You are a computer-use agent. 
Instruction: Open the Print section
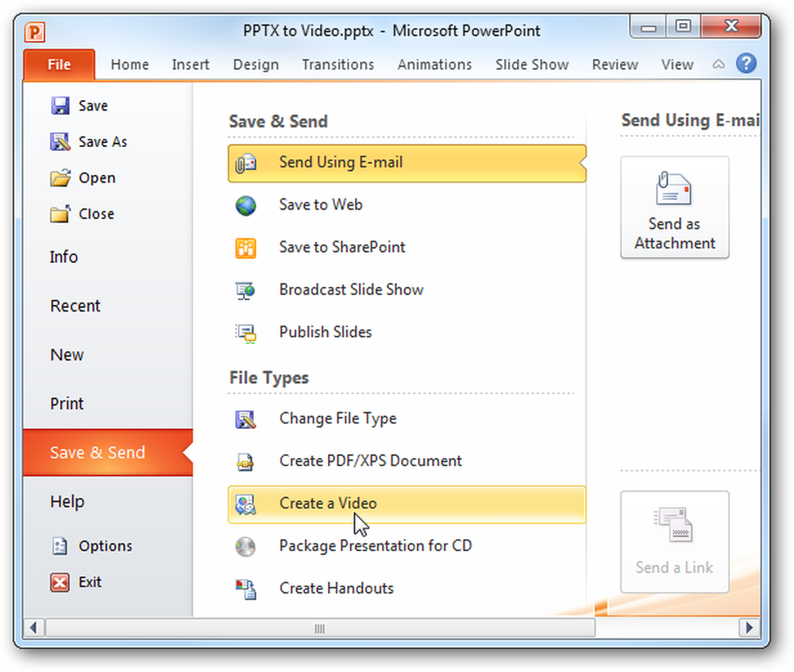pyautogui.click(x=67, y=404)
